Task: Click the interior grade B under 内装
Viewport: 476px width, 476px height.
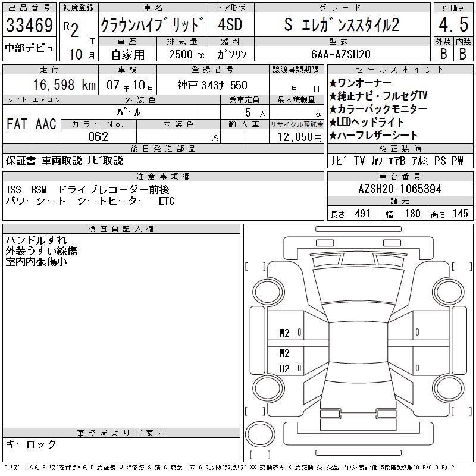Action: pyautogui.click(x=463, y=54)
